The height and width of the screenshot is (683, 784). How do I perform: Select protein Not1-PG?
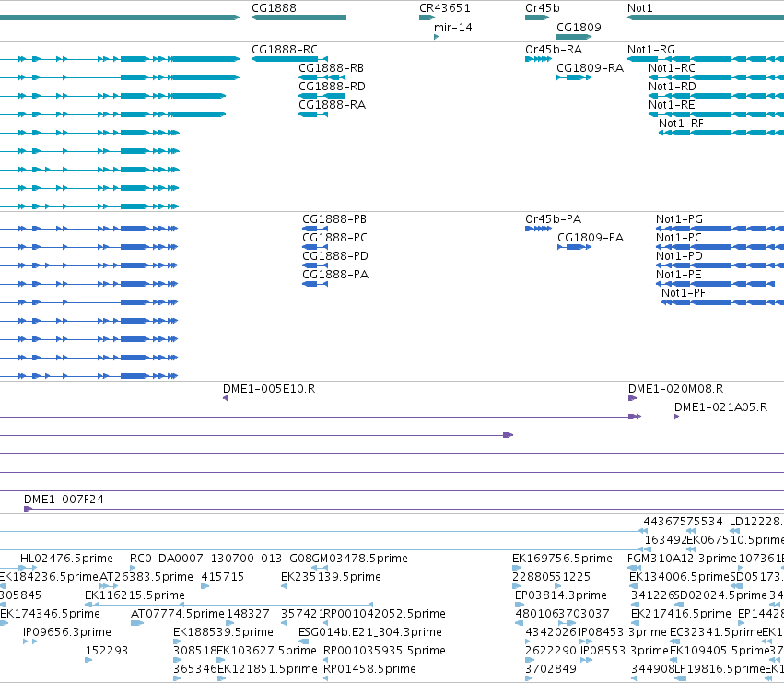pyautogui.click(x=720, y=229)
